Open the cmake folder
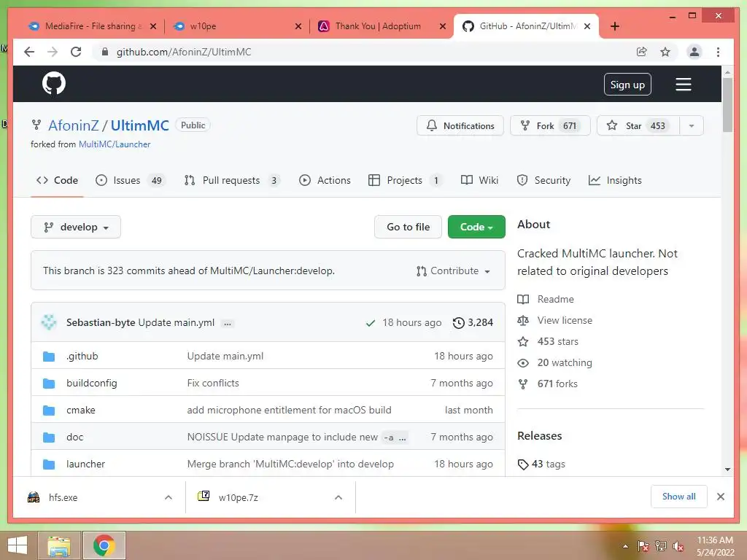747x560 pixels. (80, 410)
